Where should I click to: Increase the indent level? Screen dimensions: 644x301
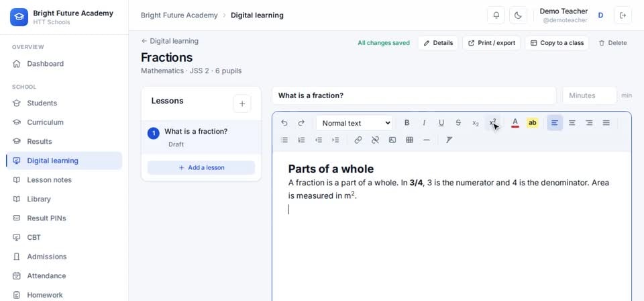click(335, 140)
